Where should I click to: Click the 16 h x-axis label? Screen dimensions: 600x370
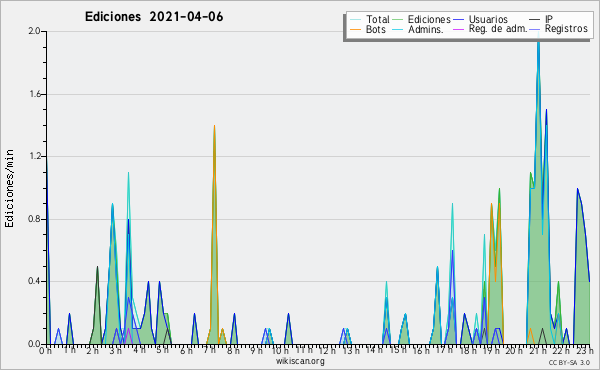(421, 350)
